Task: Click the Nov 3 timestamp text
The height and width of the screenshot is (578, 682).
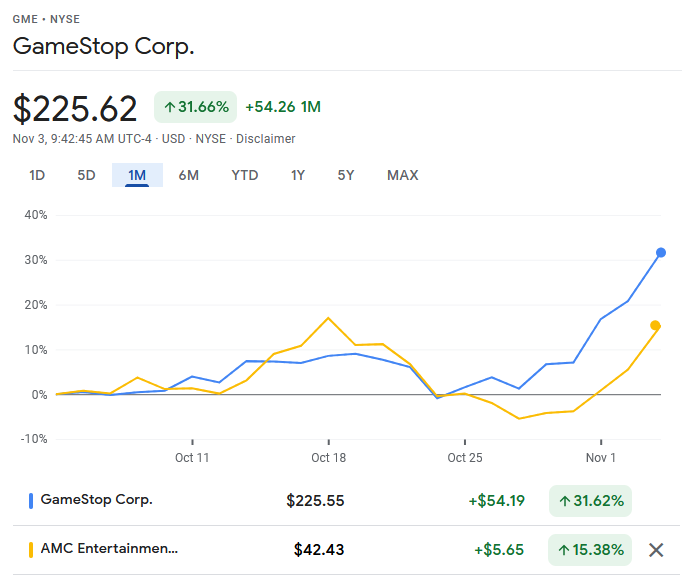Action: (x=82, y=139)
